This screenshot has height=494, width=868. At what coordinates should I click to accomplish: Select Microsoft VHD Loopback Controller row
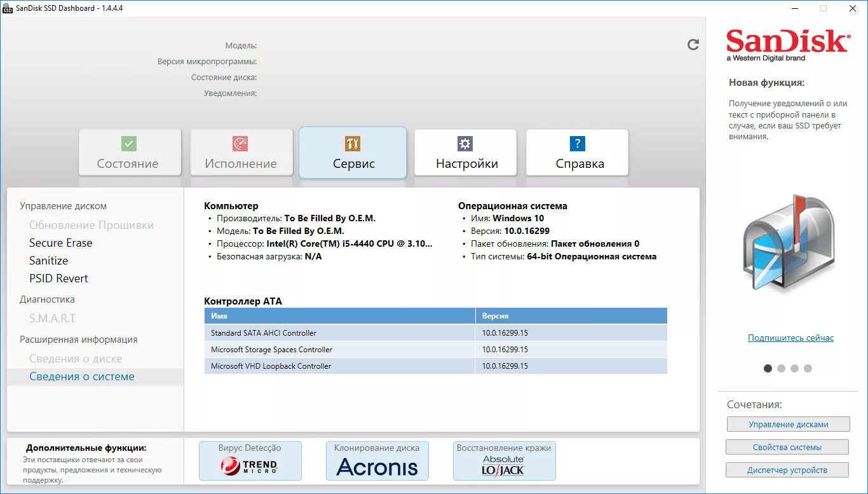[x=436, y=366]
